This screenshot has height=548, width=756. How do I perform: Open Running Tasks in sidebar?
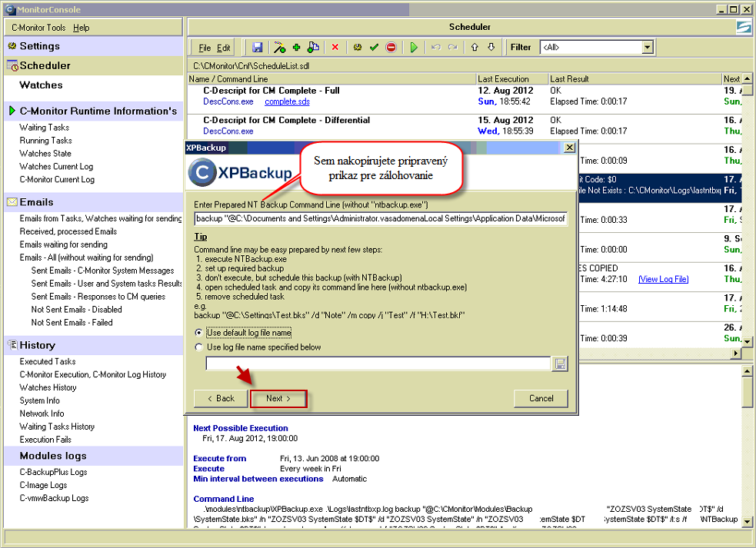(46, 140)
